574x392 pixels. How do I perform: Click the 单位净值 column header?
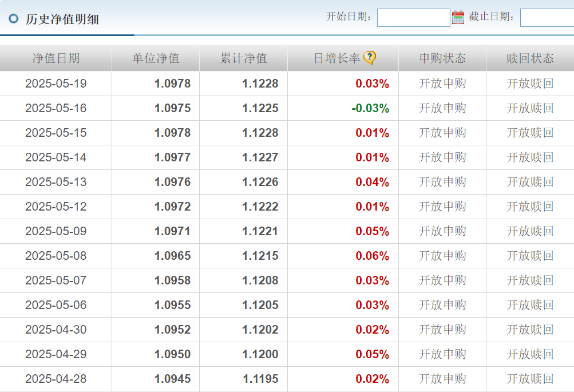156,58
